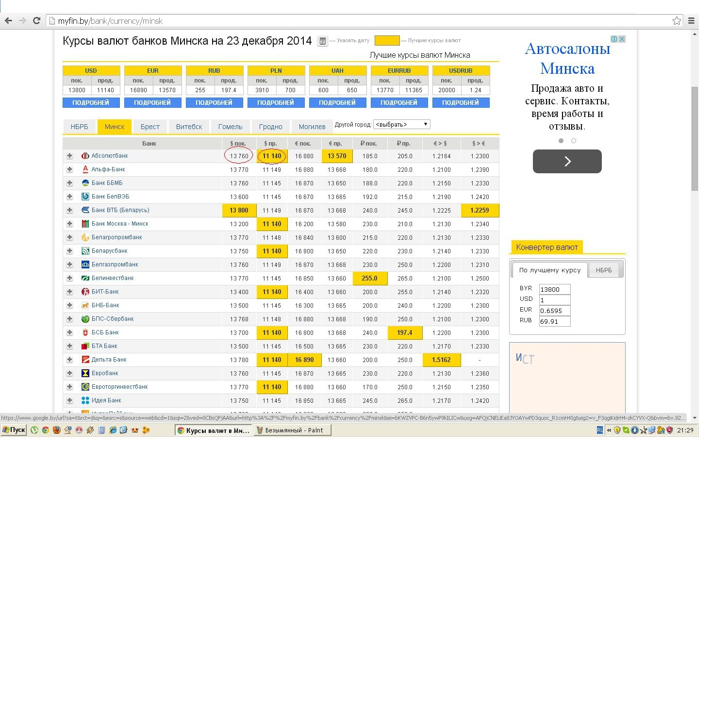Viewport: 728px width, 728px height.
Task: Switch to the Гродно tab
Action: (x=270, y=127)
